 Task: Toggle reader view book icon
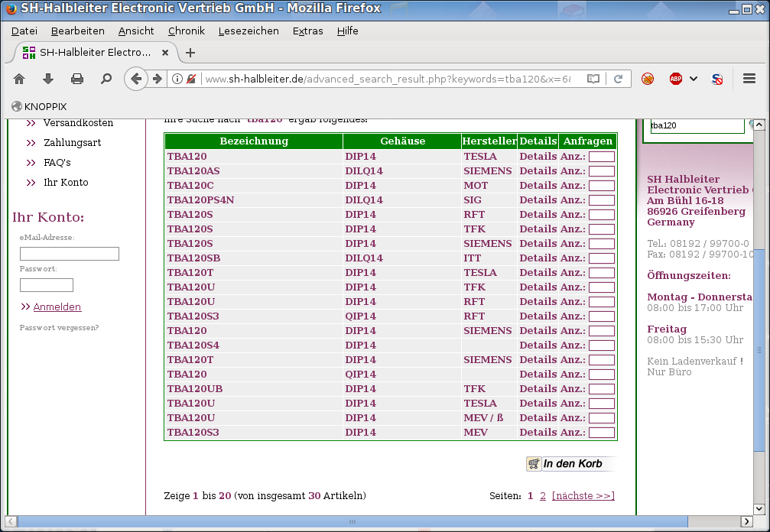(x=593, y=79)
